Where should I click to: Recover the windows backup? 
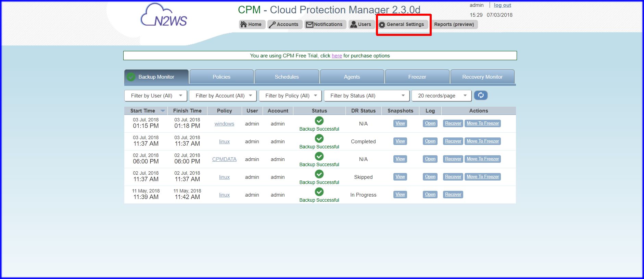453,123
